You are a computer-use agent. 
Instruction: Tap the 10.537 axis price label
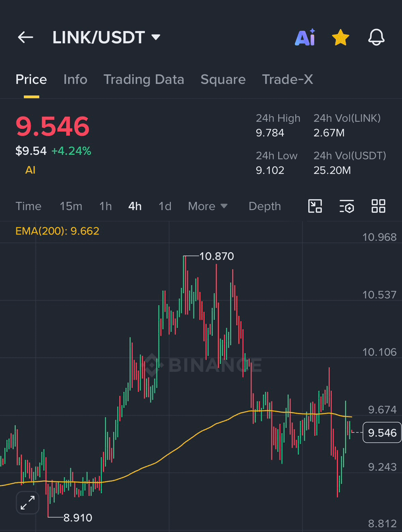coord(379,295)
